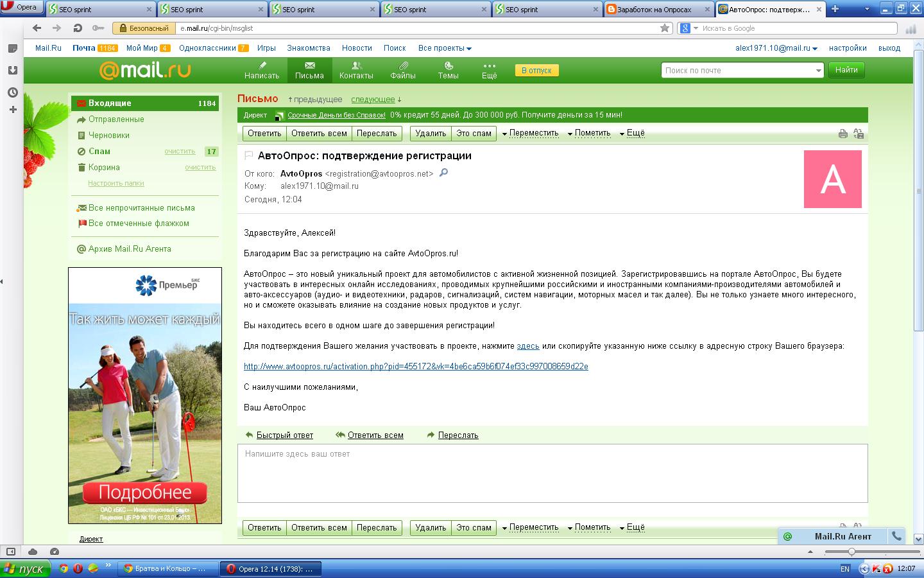Click the phone icon in Mail.Ru Агент bar
Image resolution: width=924 pixels, height=578 pixels.
[x=897, y=536]
